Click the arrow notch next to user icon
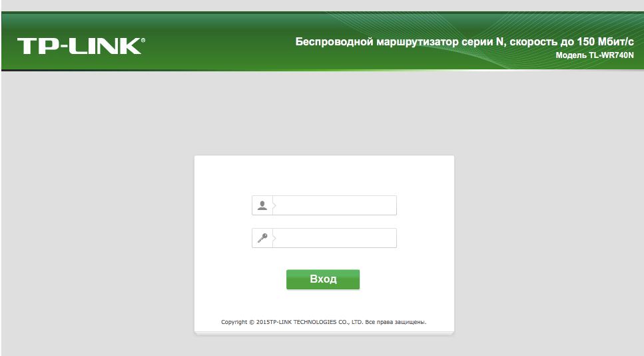Screen dimensions: 644x356 click(274, 205)
